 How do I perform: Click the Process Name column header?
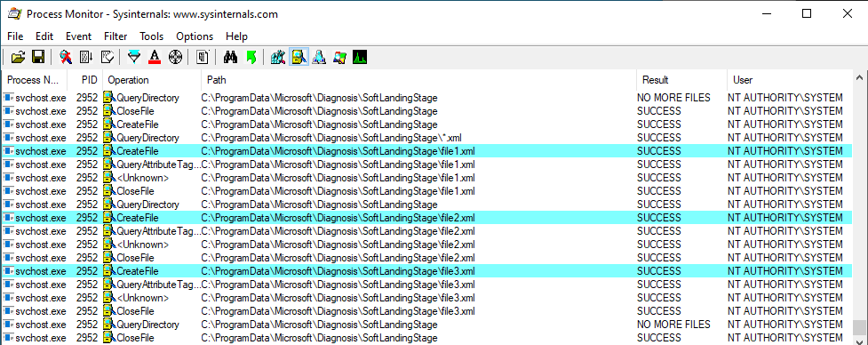point(35,80)
